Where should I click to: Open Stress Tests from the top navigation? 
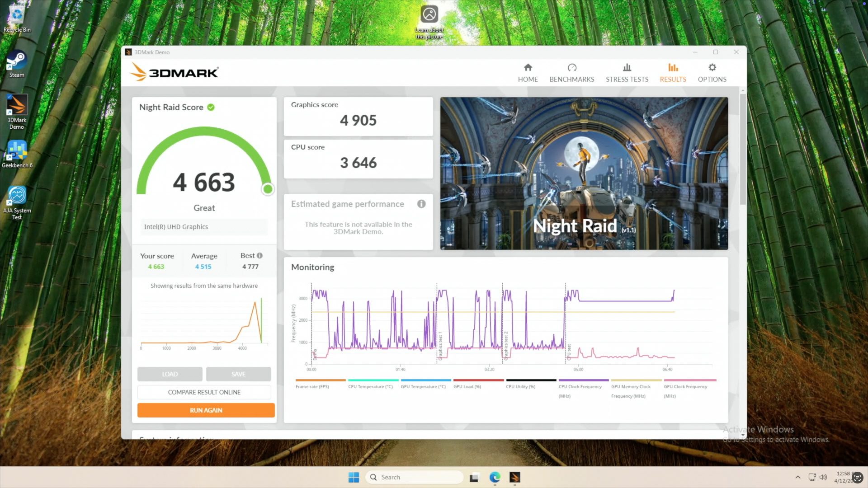[627, 71]
